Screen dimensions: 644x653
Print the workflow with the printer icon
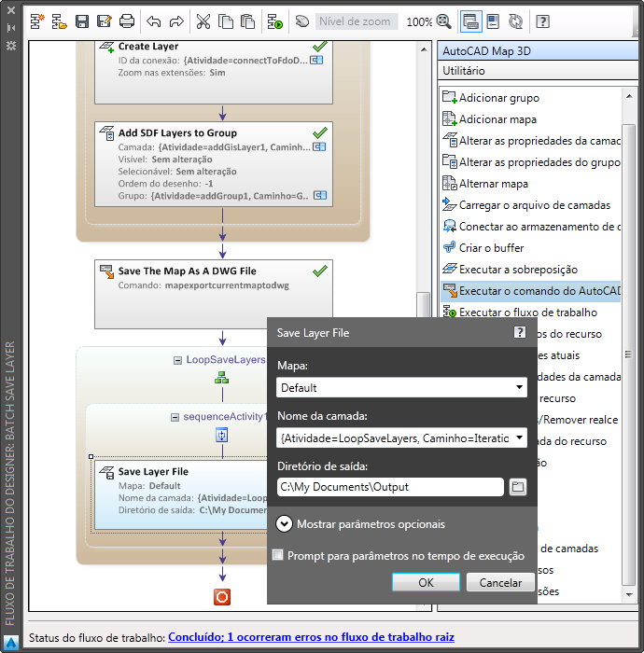click(x=127, y=21)
